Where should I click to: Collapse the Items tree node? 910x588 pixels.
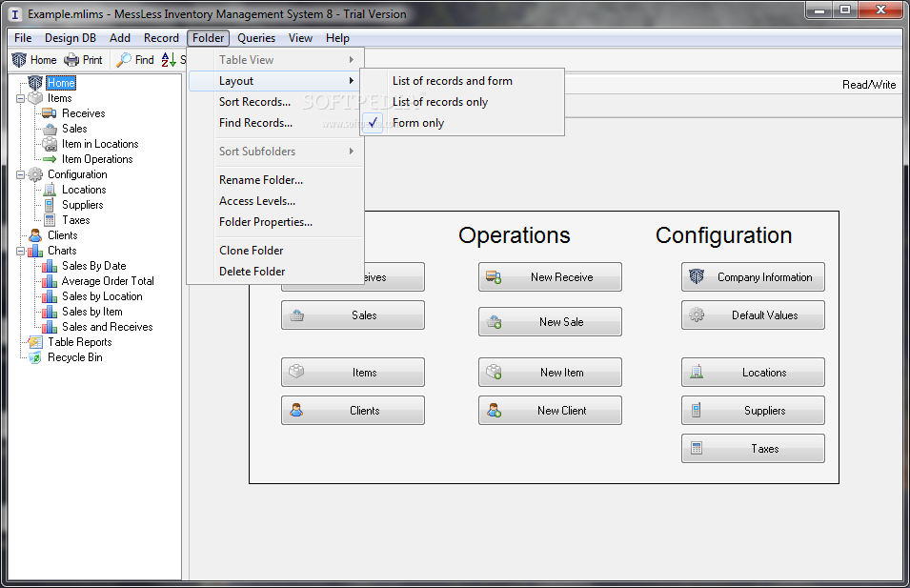[20, 99]
